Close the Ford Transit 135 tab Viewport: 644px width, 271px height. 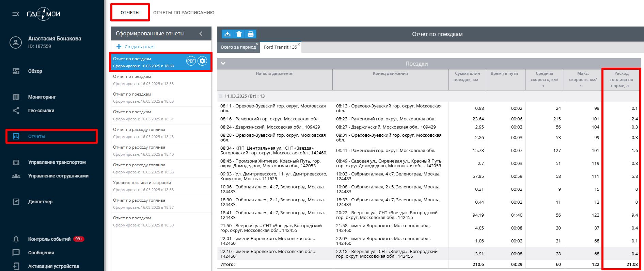point(299,45)
